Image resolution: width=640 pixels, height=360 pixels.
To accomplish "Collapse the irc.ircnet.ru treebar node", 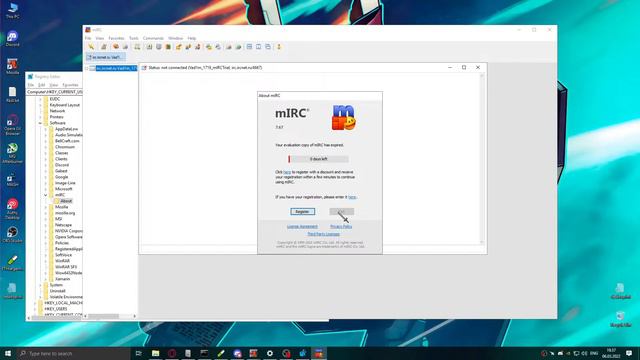I will point(86,68).
